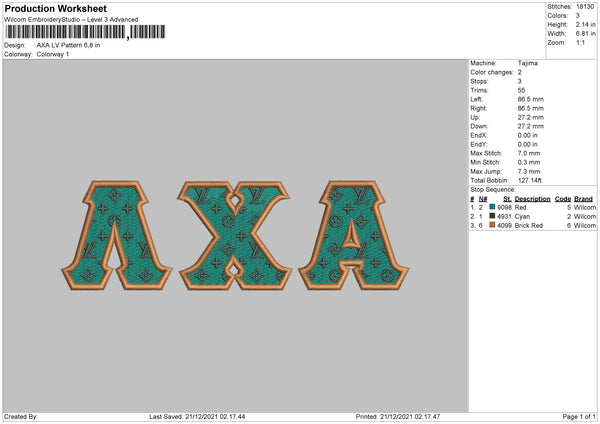Image resolution: width=600 pixels, height=424 pixels.
Task: Click the 'Code' column header
Action: pyautogui.click(x=563, y=199)
